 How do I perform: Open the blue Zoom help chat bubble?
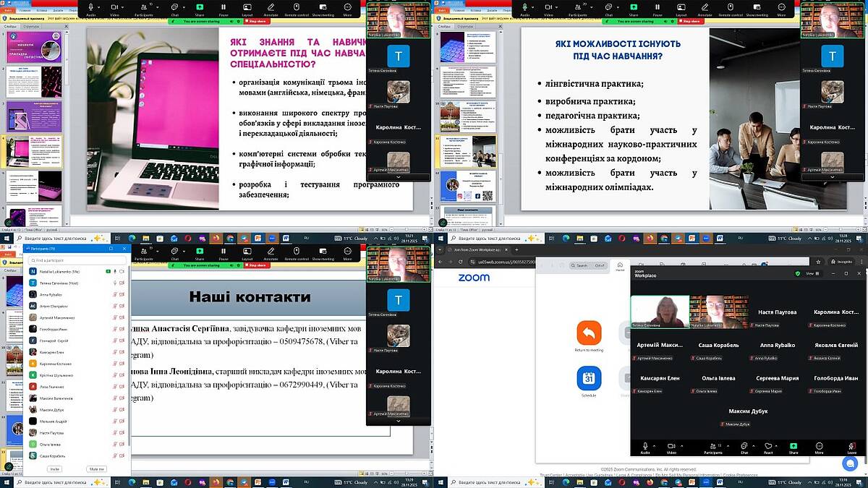tap(850, 463)
